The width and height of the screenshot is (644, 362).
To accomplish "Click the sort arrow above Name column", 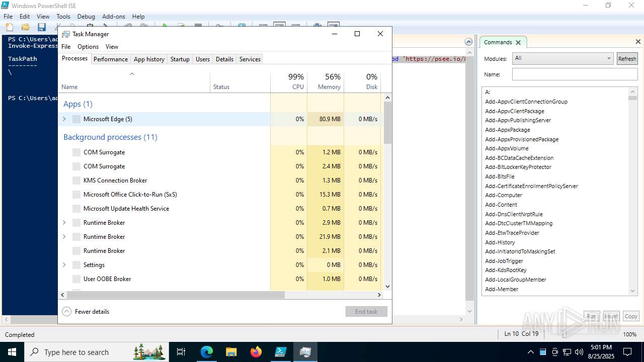I will click(132, 74).
